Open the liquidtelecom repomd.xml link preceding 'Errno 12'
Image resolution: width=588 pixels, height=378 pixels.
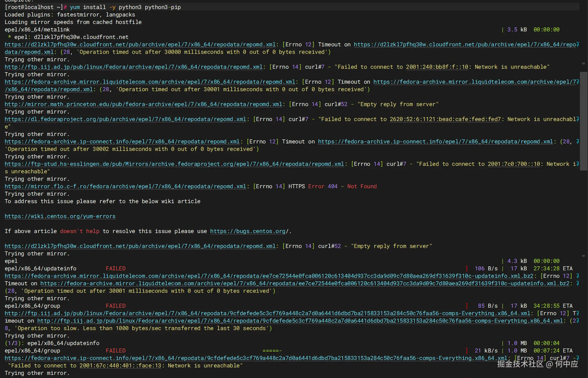(x=150, y=82)
